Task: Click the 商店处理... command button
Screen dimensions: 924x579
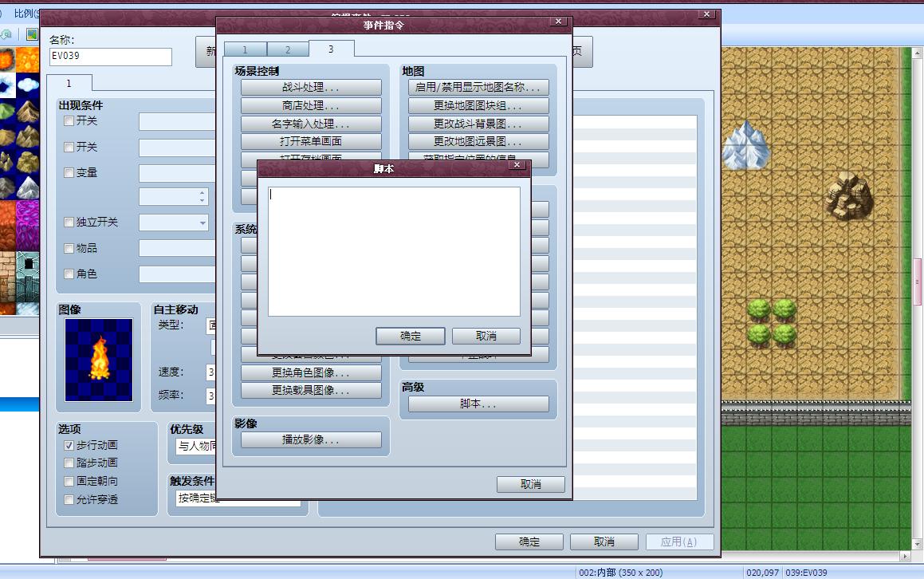Action: (311, 105)
